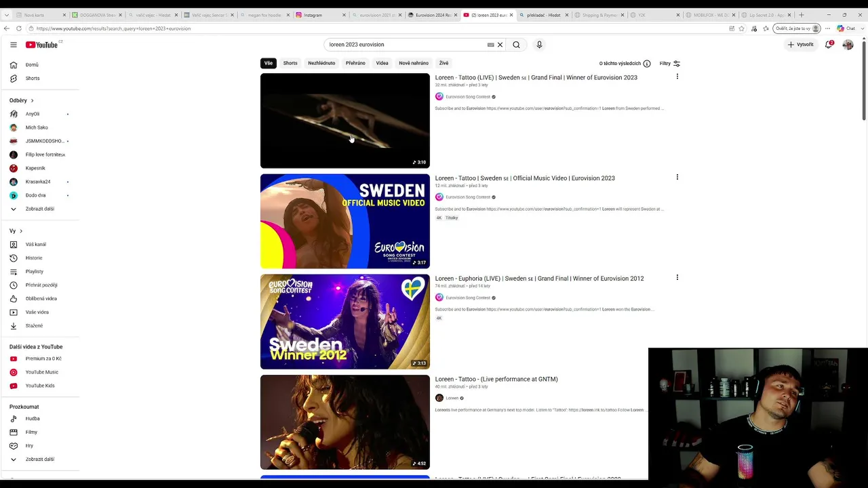Reload the page in the browser
868x488 pixels.
(x=18, y=28)
